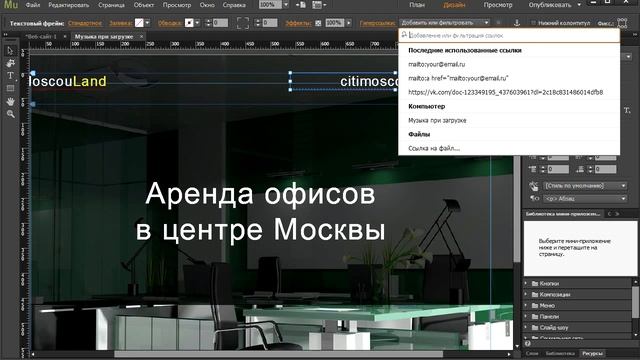Click the paragraph style hand icon
The height and width of the screenshot is (360, 640).
533,186
